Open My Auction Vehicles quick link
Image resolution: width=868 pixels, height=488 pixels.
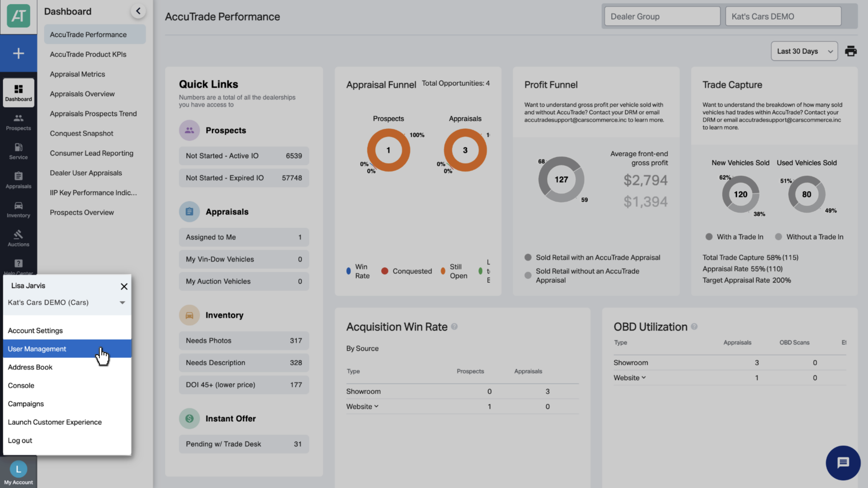click(244, 281)
